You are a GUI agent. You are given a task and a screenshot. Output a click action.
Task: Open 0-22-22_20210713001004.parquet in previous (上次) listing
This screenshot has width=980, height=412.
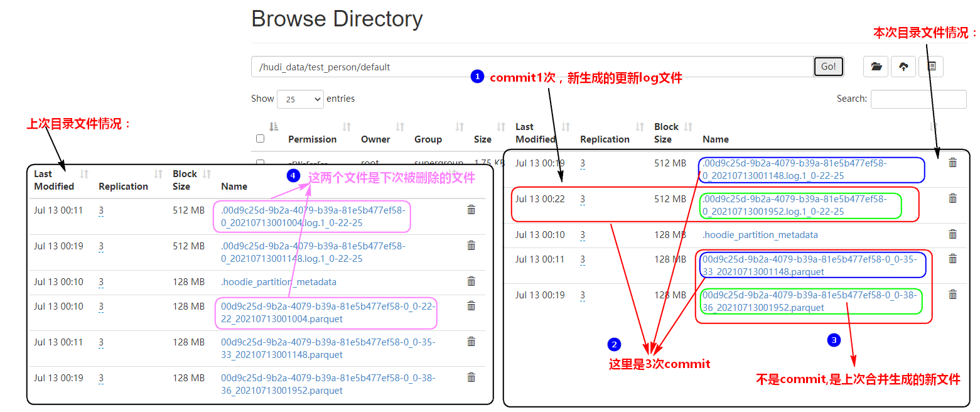(328, 313)
